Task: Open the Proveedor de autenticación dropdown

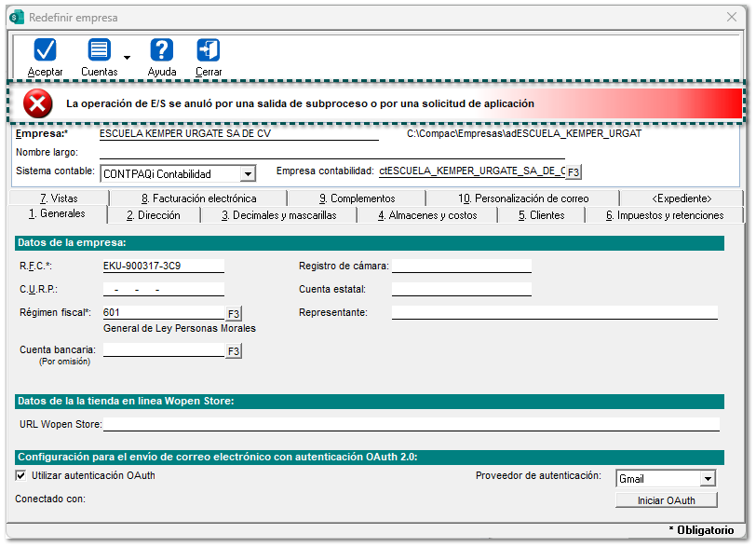Action: [x=708, y=478]
